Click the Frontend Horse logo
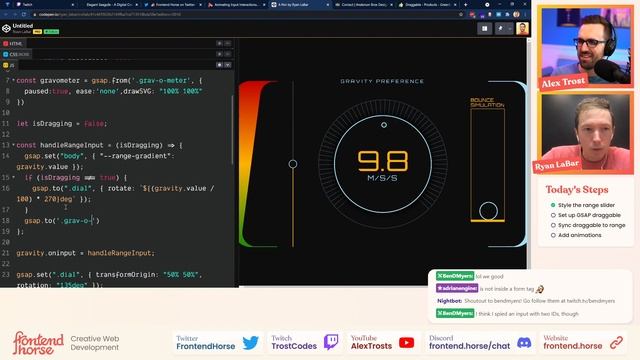Screen dimensions: 640x360 pyautogui.click(x=38, y=343)
